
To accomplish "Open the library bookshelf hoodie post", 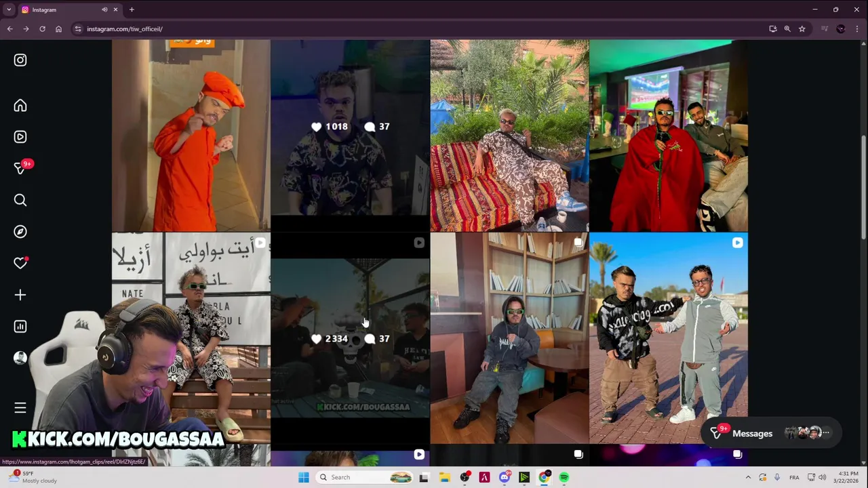I will 509,338.
